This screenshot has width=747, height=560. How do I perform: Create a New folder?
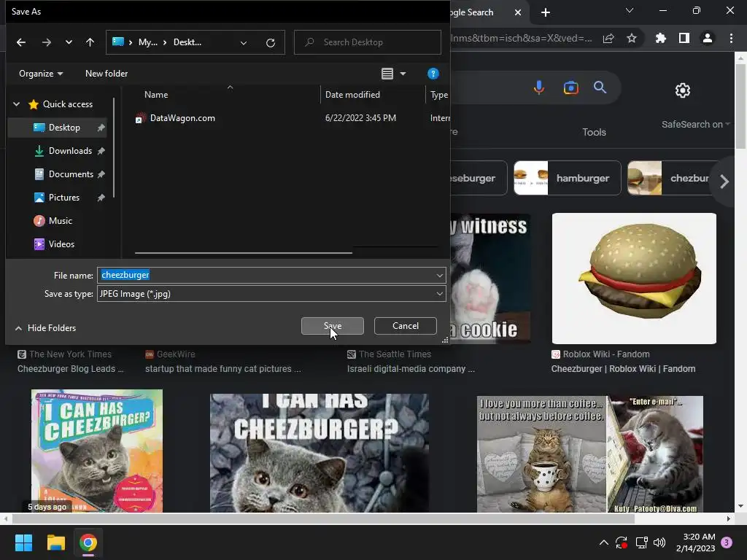[107, 74]
